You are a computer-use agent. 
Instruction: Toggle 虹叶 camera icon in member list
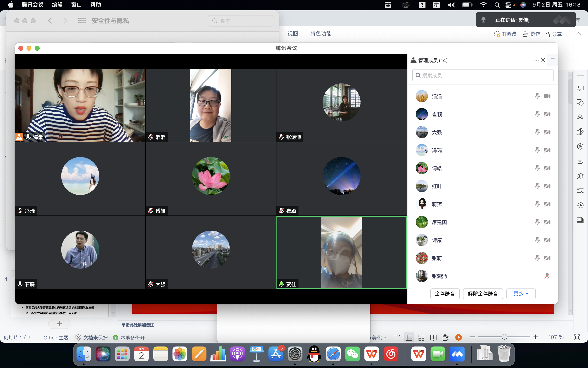[547, 186]
